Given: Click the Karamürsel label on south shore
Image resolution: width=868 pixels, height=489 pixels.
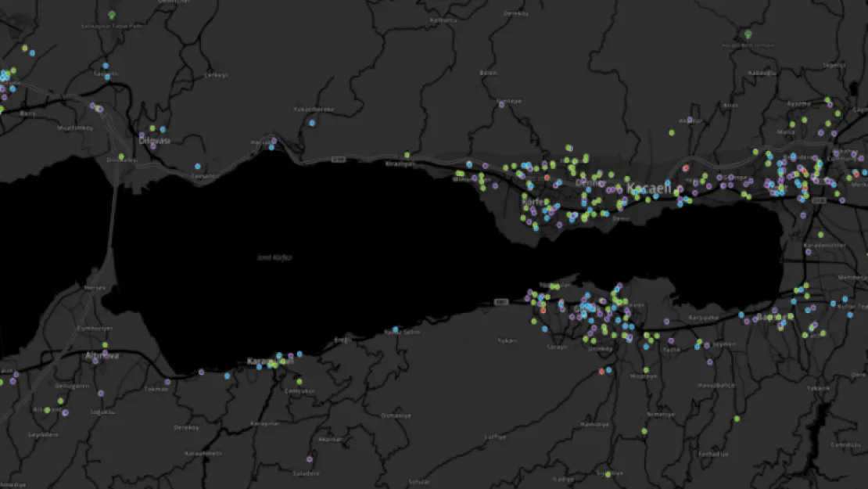Looking at the screenshot, I should pyautogui.click(x=270, y=361).
